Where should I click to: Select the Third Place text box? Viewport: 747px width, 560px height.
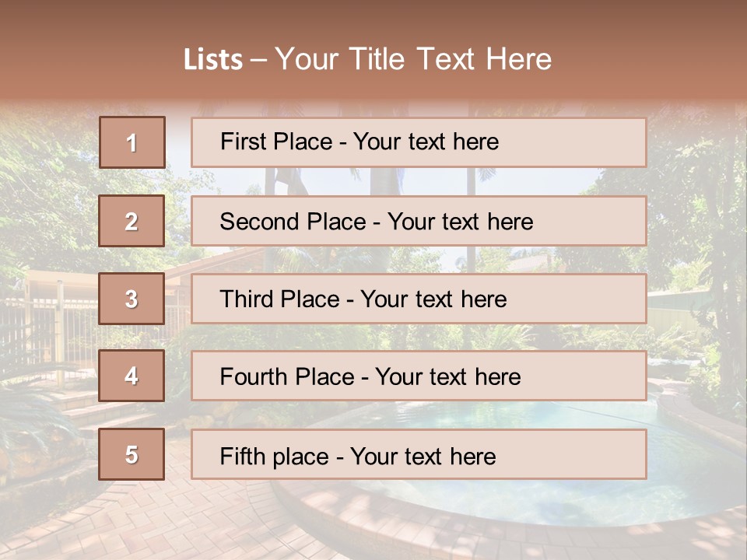pyautogui.click(x=419, y=299)
